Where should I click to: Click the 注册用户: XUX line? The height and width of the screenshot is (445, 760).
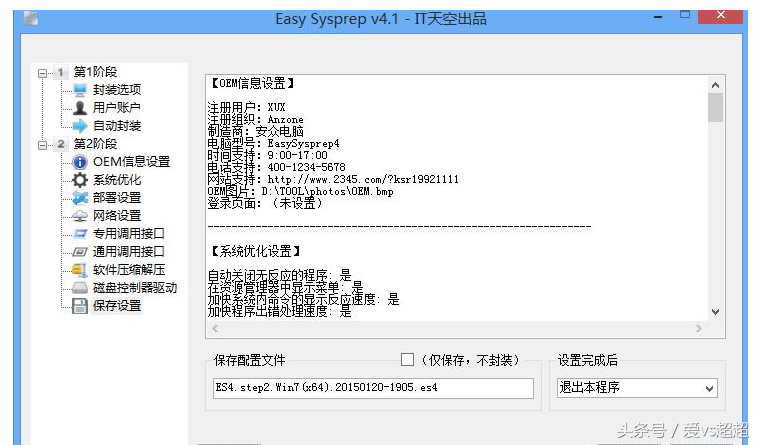246,107
